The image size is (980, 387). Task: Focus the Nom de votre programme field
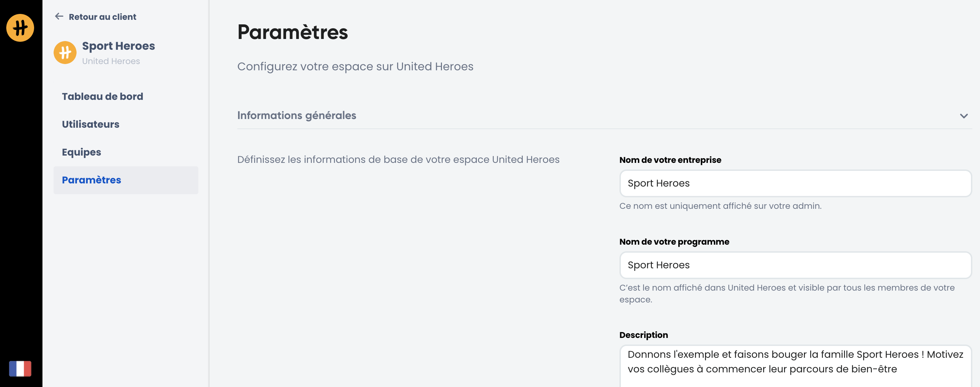click(x=795, y=265)
